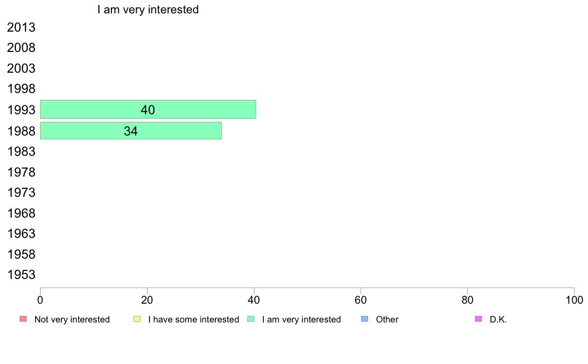Click the 2013 year label
This screenshot has width=588, height=364.
click(x=21, y=28)
